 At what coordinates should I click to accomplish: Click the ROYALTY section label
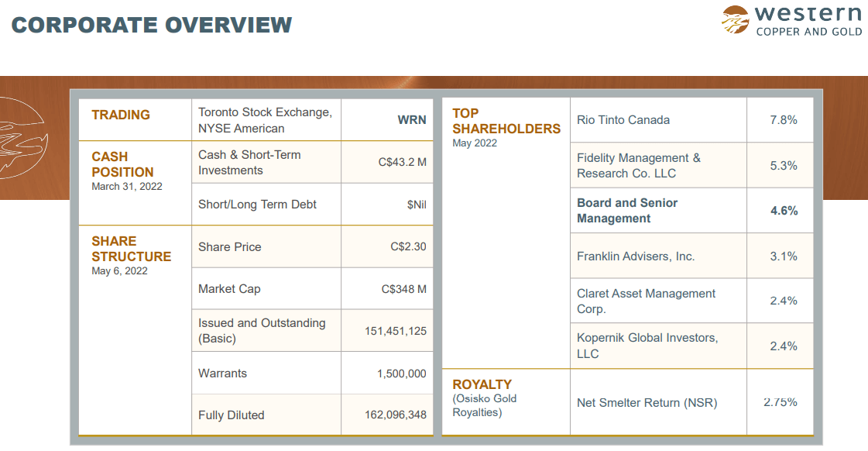click(x=482, y=384)
